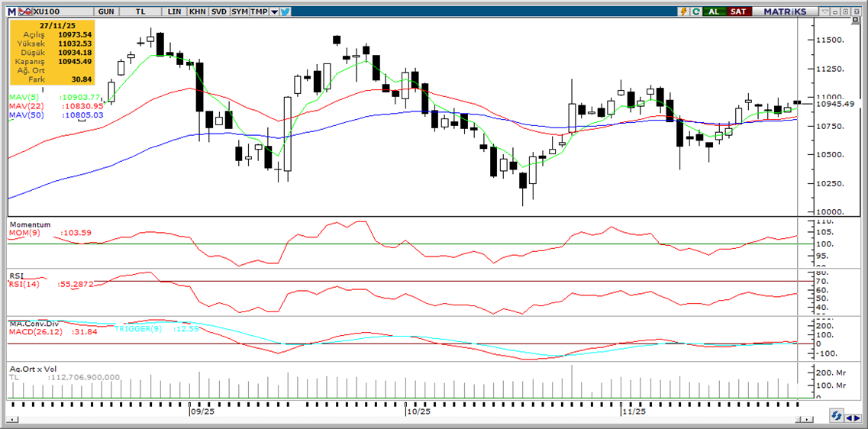The height and width of the screenshot is (429, 868).
Task: Click the Matriks M logo icon
Action: [x=11, y=11]
